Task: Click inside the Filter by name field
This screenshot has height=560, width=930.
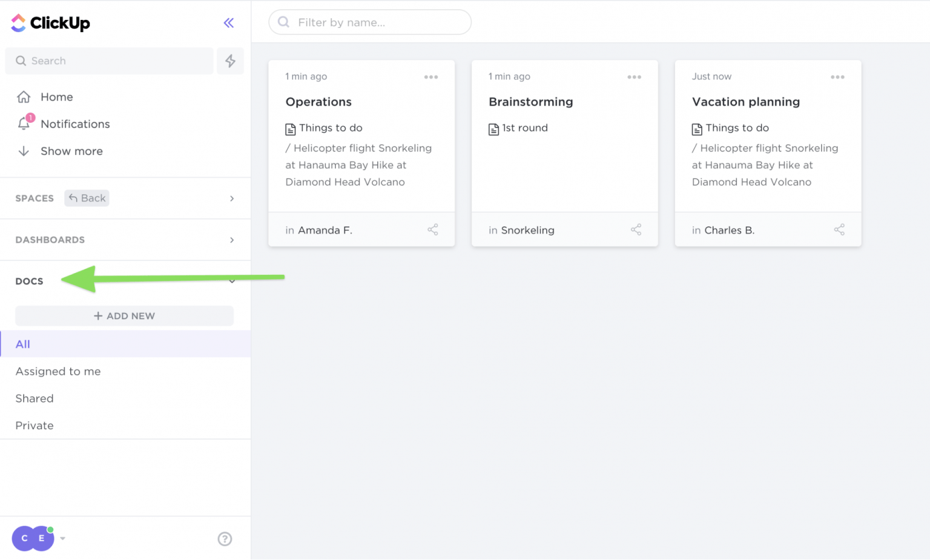Action: pyautogui.click(x=369, y=22)
